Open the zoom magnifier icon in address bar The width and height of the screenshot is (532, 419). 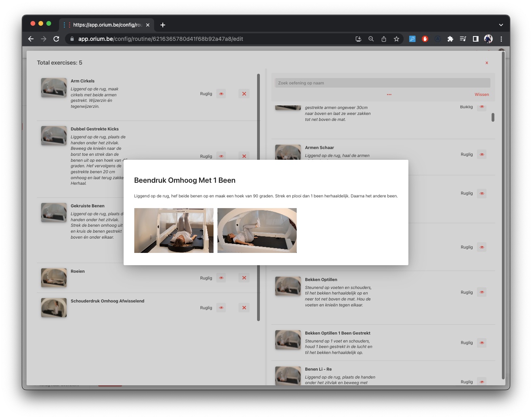point(371,39)
